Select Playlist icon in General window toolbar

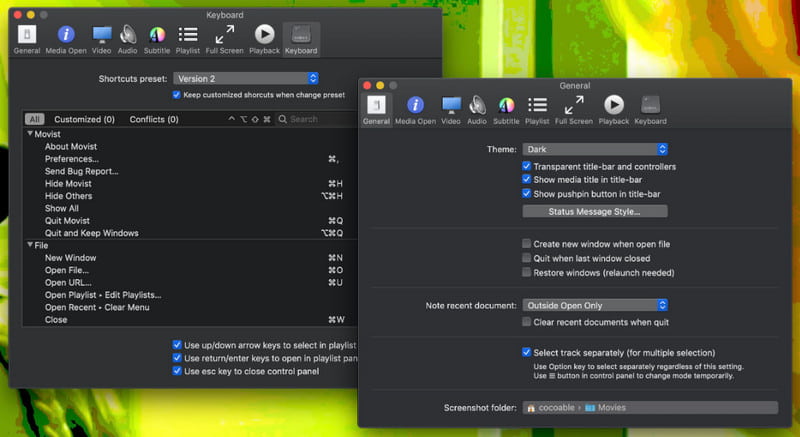[x=537, y=108]
